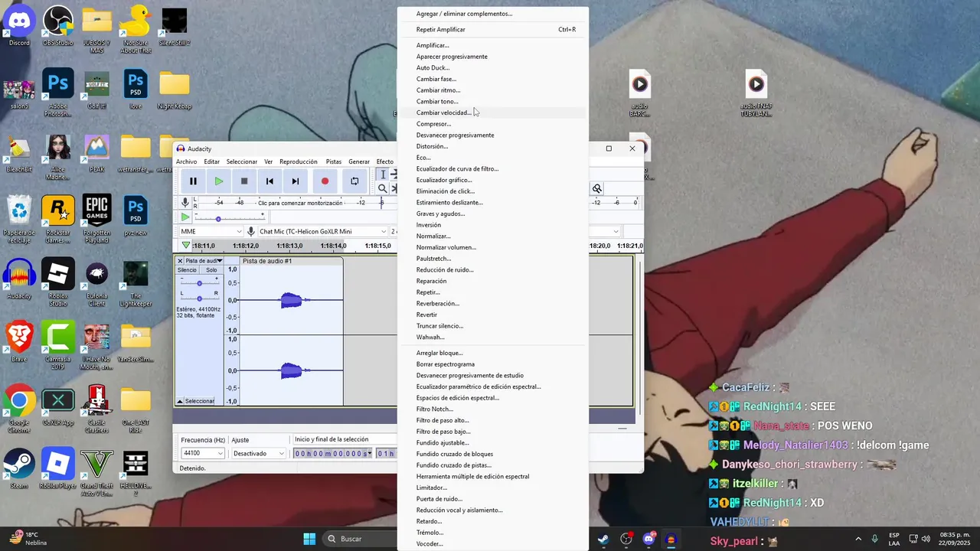Collapse the track with the arrow beside Seleccionar

[180, 401]
